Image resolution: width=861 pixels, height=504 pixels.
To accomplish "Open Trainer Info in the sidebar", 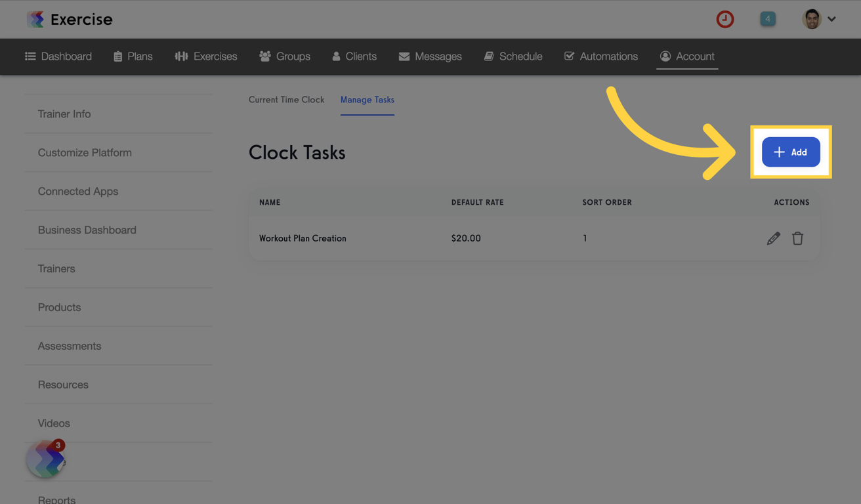I will [x=119, y=114].
